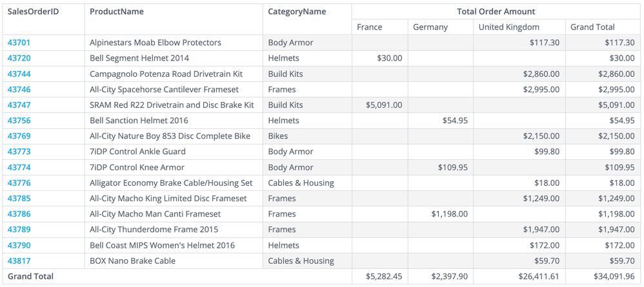Click the France column header
The image size is (644, 287).
369,27
